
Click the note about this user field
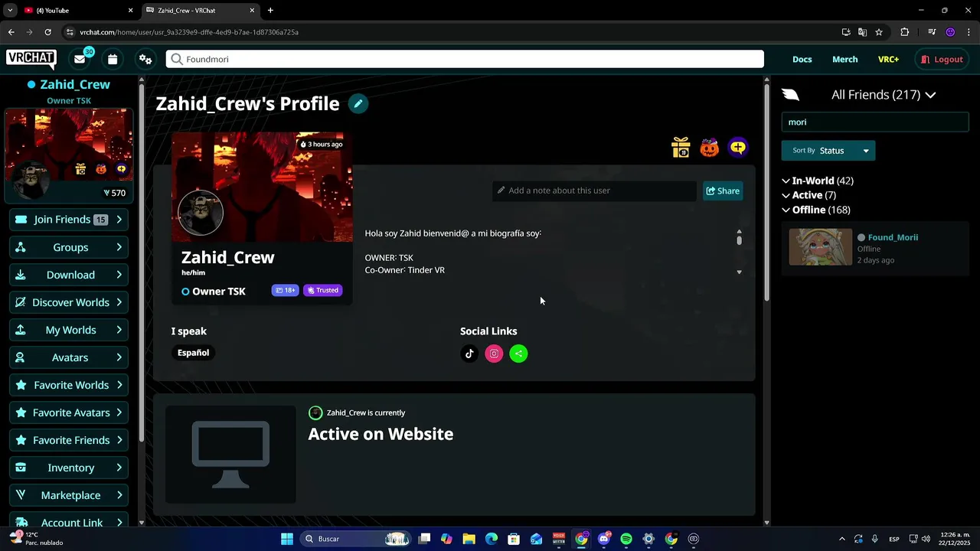(594, 191)
